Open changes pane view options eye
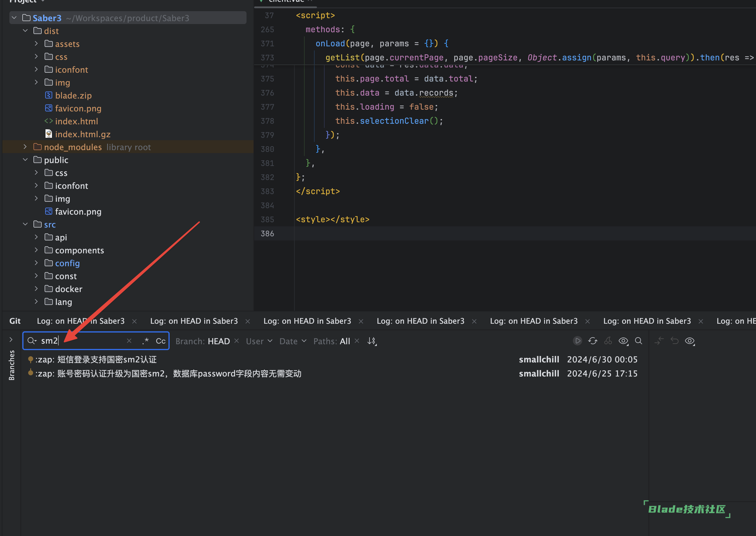 click(x=690, y=341)
